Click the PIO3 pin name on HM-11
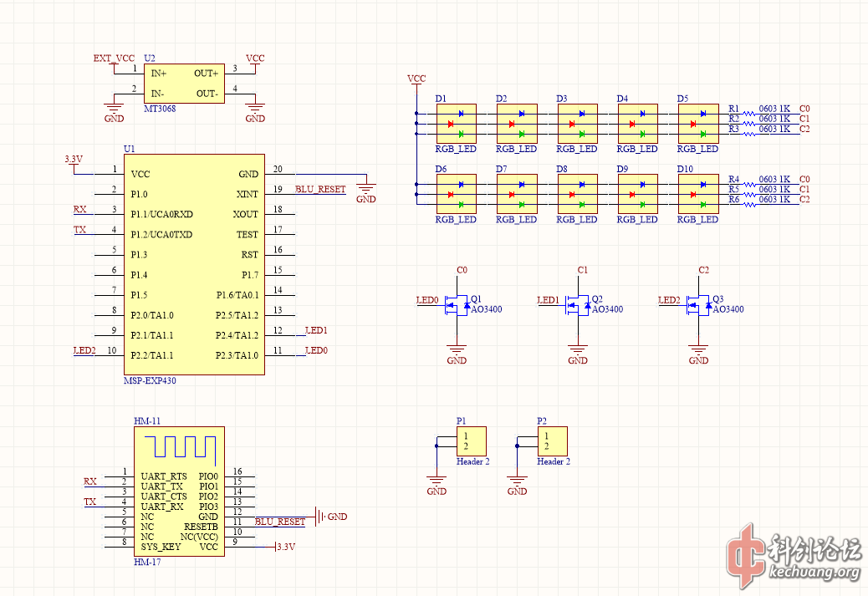 [x=208, y=507]
